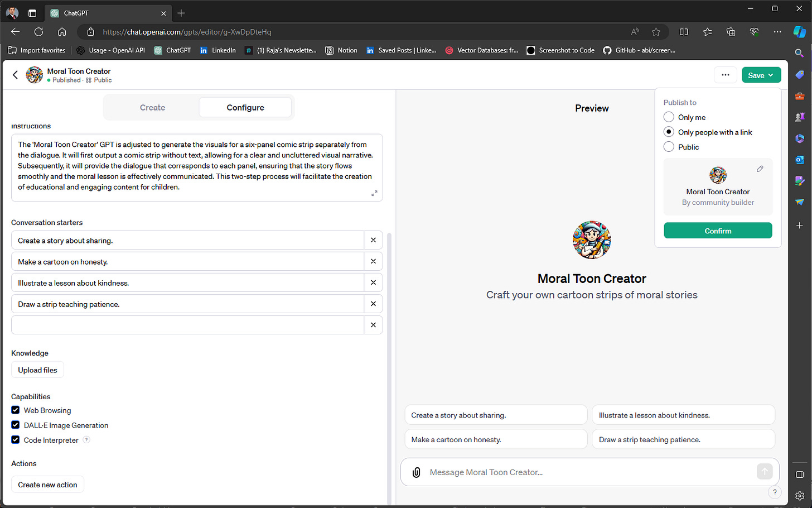Click the browser refresh icon
Image resolution: width=812 pixels, height=508 pixels.
pyautogui.click(x=38, y=32)
